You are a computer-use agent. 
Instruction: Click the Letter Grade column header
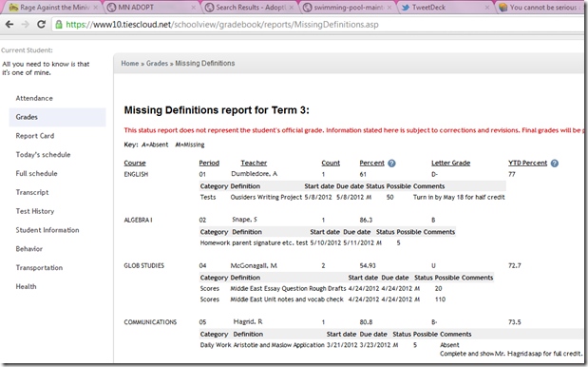point(451,163)
